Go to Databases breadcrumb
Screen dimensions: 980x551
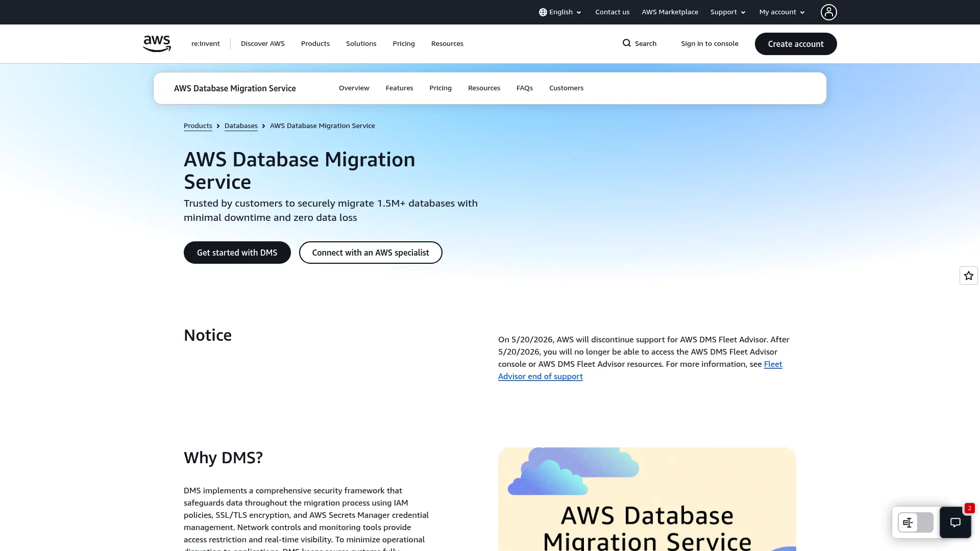point(241,126)
